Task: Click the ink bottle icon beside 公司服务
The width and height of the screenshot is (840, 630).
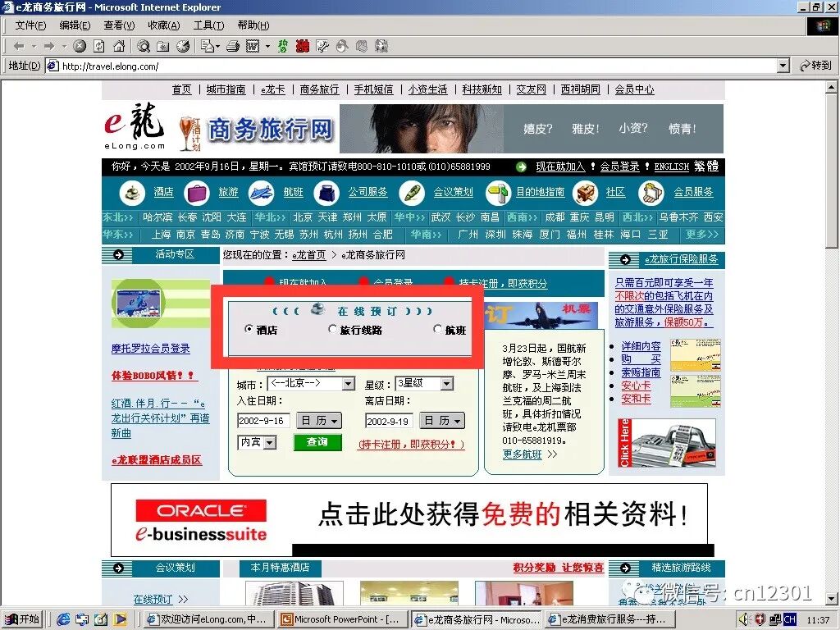Action: [326, 193]
